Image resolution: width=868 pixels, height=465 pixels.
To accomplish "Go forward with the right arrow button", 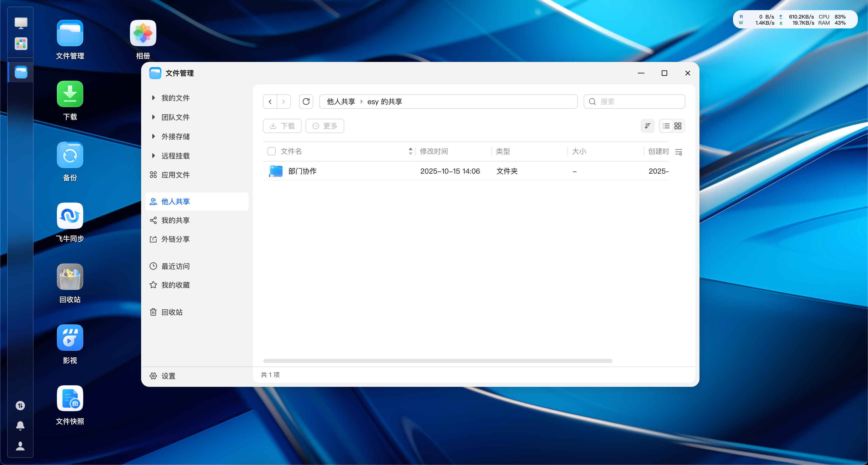I will coord(284,102).
